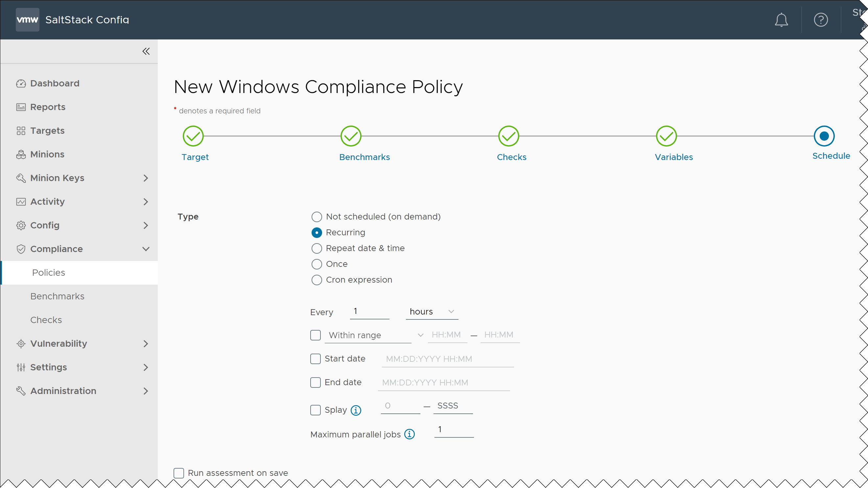Image resolution: width=868 pixels, height=488 pixels.
Task: Click the Variables step label
Action: [673, 157]
